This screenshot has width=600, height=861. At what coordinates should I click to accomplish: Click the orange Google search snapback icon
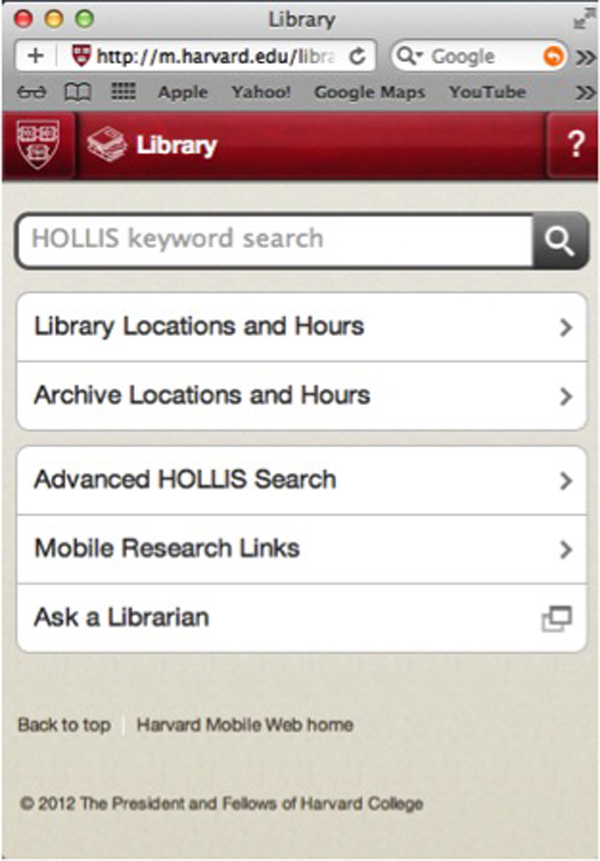pos(552,56)
